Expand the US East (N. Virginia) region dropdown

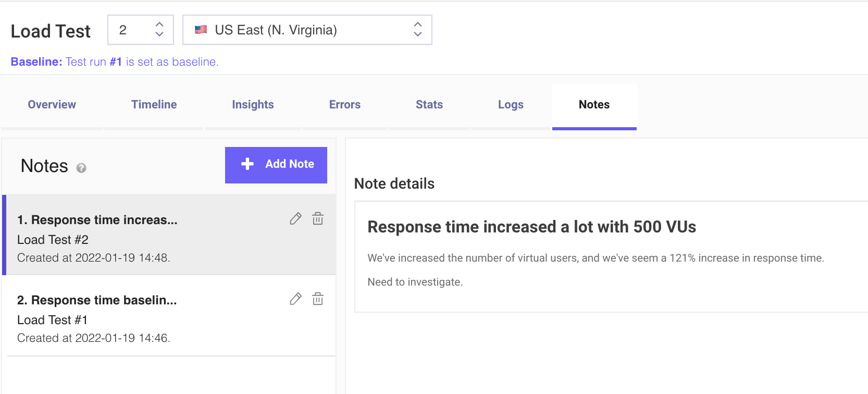coord(307,30)
